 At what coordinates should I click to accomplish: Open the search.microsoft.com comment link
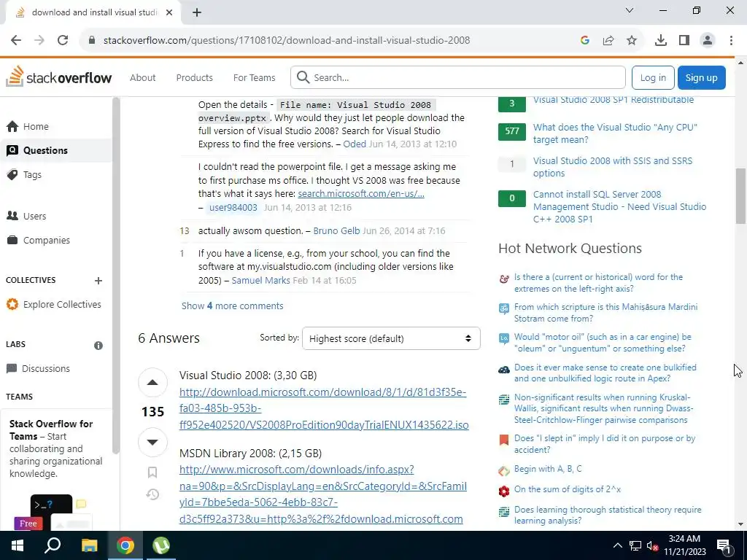[361, 194]
